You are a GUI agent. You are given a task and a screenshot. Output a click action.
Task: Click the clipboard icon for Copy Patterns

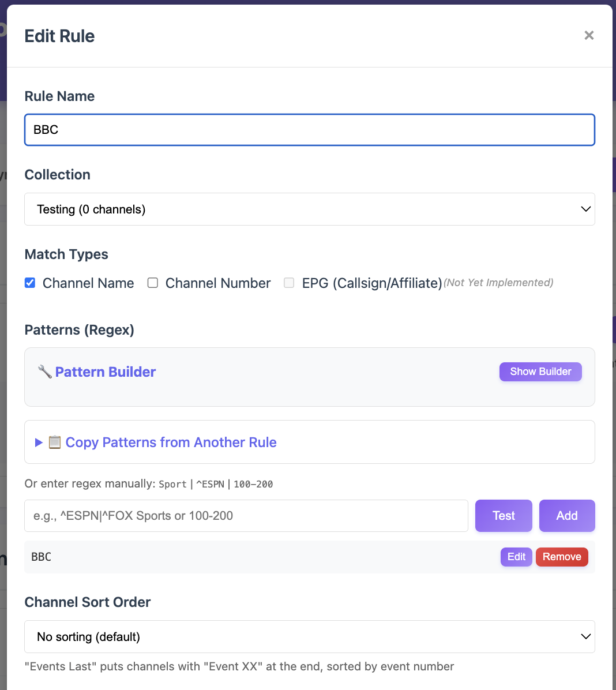[x=55, y=442]
